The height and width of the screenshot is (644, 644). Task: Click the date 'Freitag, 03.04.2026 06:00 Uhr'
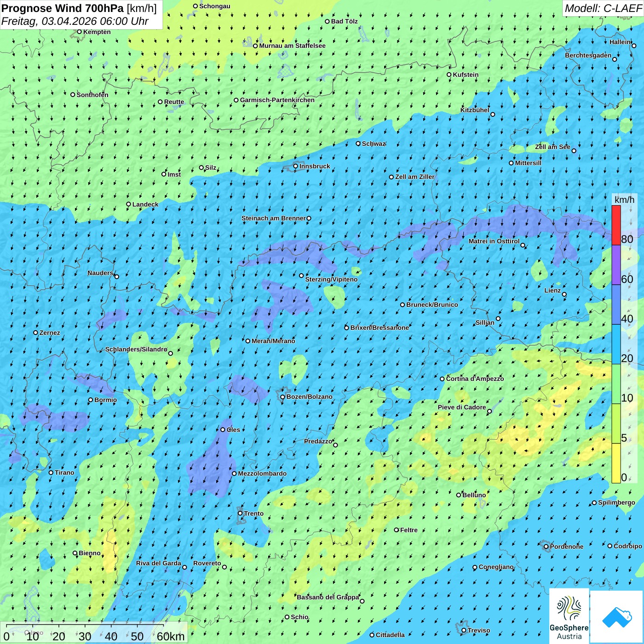tap(75, 21)
